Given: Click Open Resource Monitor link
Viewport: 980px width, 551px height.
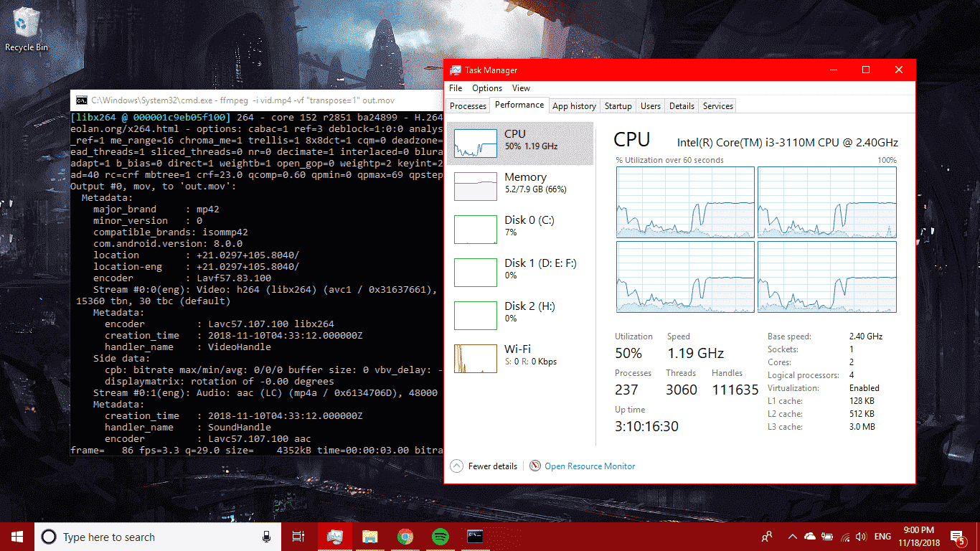Looking at the screenshot, I should (590, 466).
